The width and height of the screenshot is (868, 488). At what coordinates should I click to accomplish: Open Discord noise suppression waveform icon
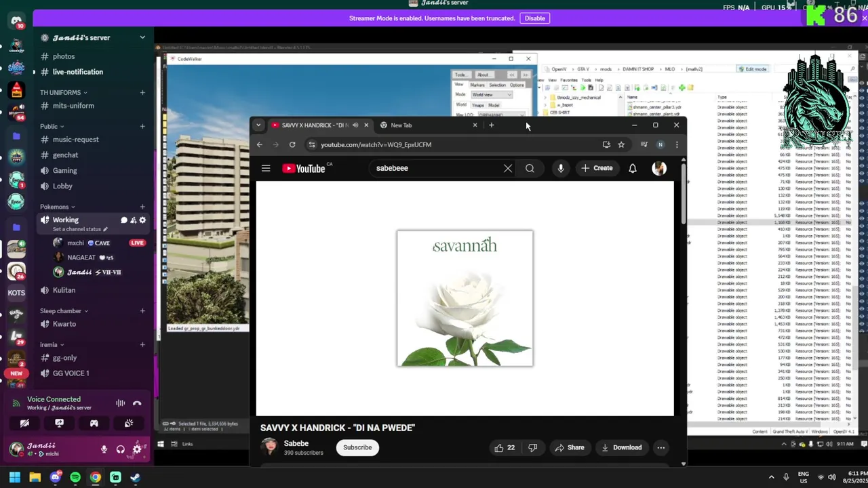[x=120, y=403]
